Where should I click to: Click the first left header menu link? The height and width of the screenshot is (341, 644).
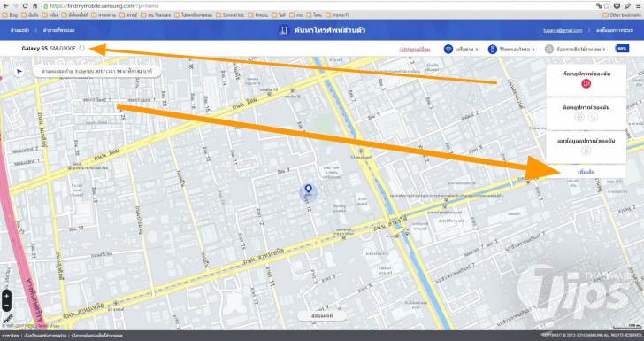pyautogui.click(x=19, y=30)
